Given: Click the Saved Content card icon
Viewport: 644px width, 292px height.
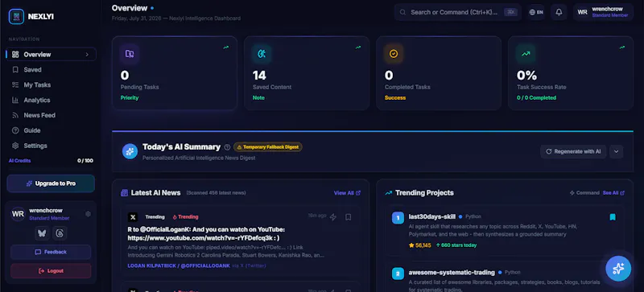Looking at the screenshot, I should click(262, 54).
